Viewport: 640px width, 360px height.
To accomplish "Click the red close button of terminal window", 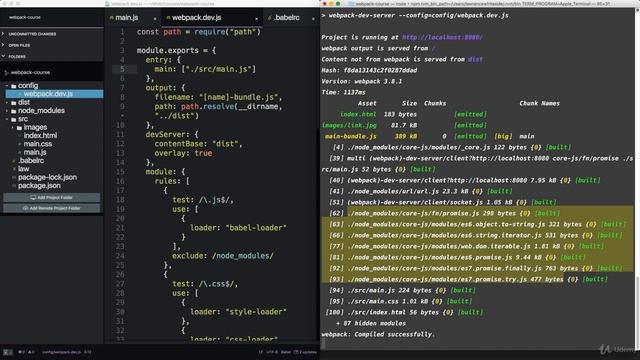I will tap(324, 4).
